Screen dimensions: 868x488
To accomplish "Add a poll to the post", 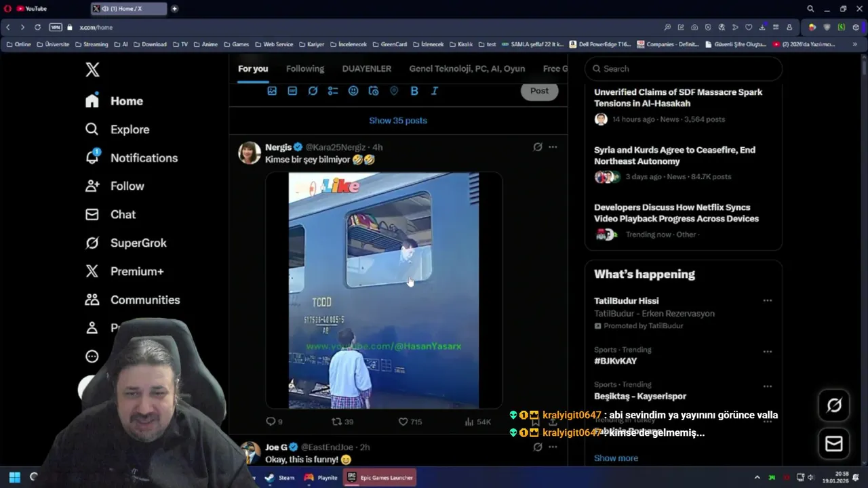I will tap(333, 91).
